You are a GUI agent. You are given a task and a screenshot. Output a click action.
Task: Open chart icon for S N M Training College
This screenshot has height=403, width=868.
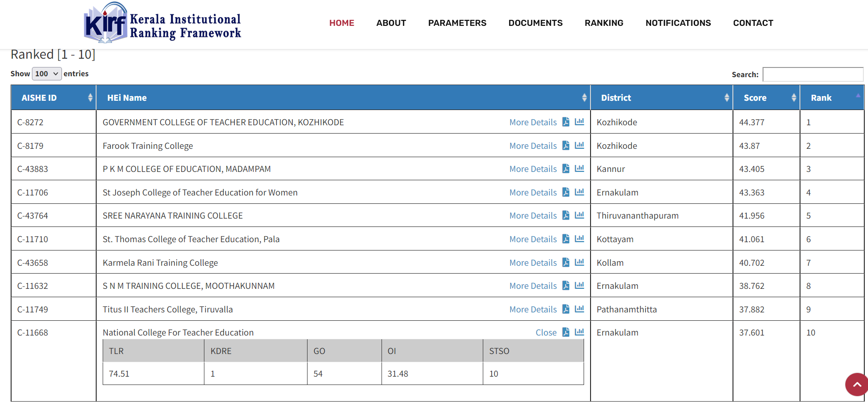pos(579,285)
